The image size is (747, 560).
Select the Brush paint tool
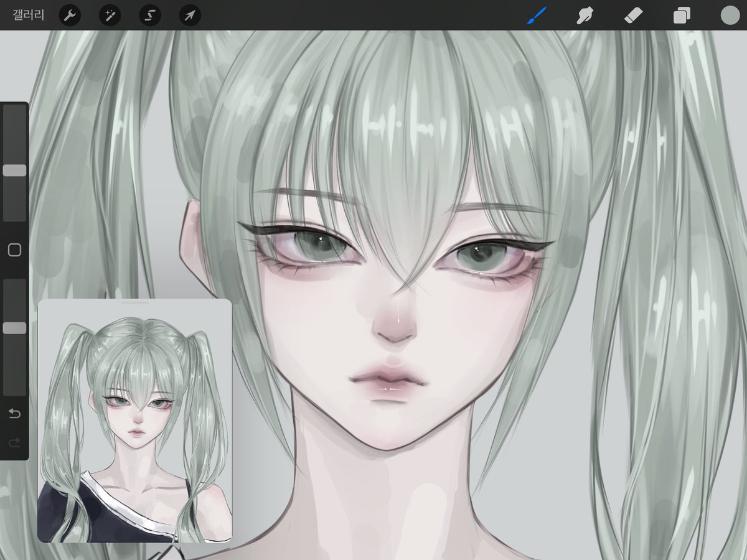tap(537, 16)
